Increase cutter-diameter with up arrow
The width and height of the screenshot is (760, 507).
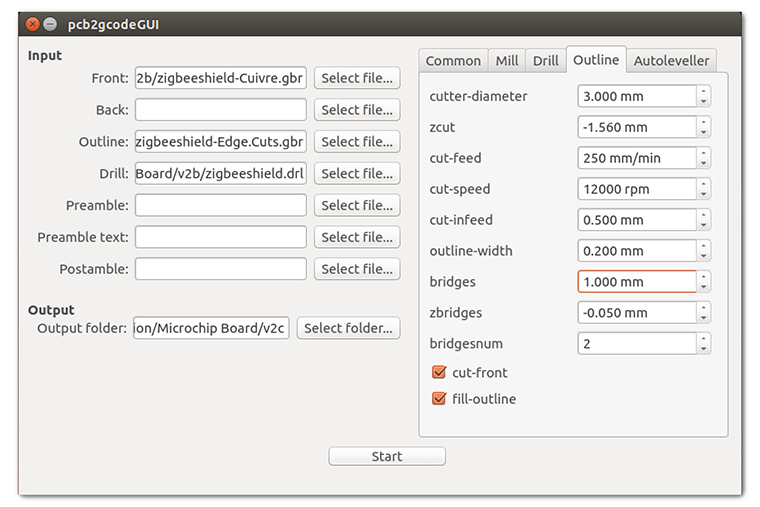[x=703, y=91]
